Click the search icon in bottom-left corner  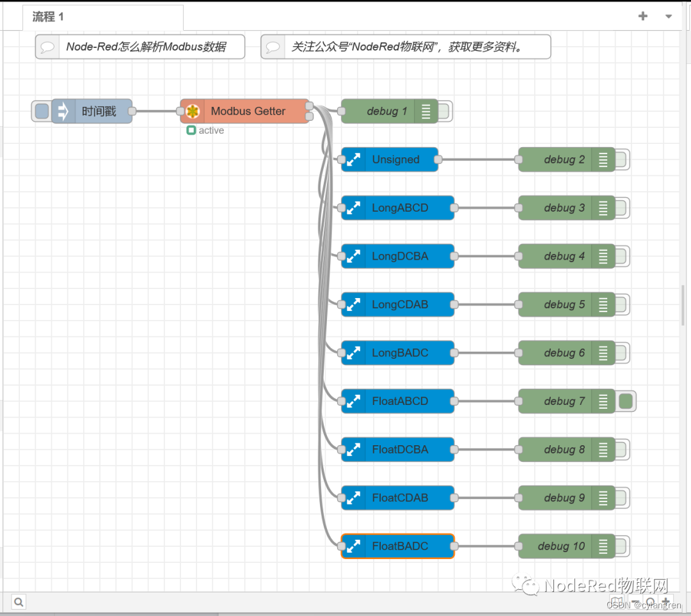[x=18, y=601]
